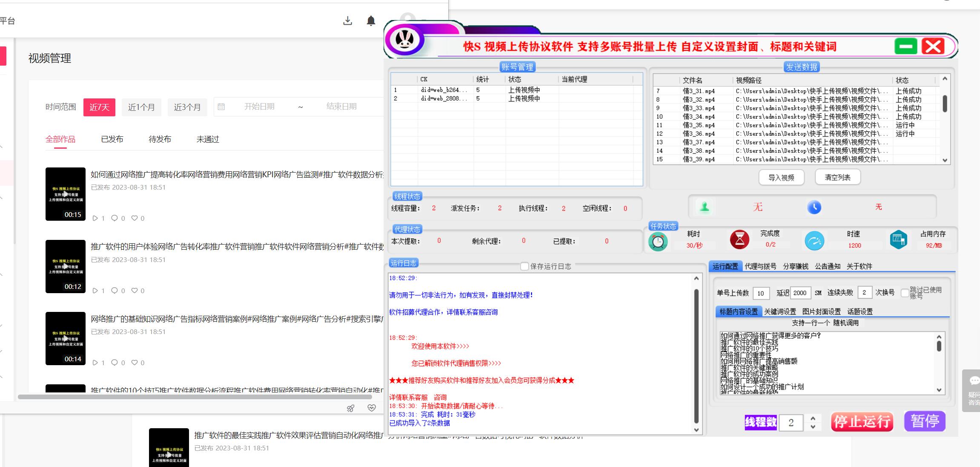Screen dimensions: 980x467
Task: Increase thread count with up arrow
Action: point(813,418)
